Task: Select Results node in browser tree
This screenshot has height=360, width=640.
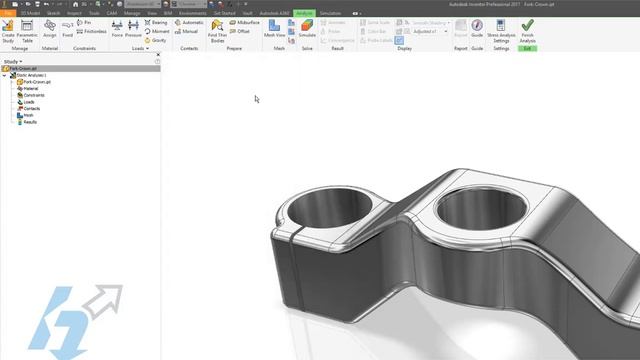Action: [x=27, y=122]
